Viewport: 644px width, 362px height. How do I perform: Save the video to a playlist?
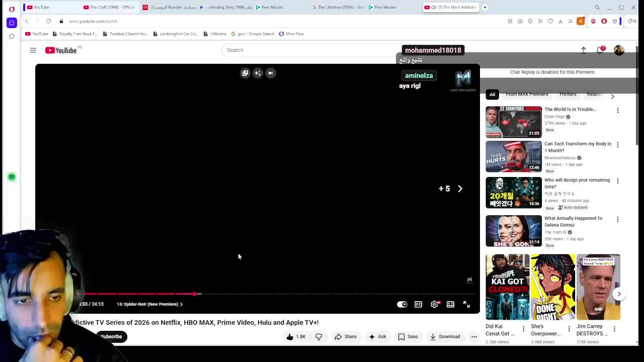[x=408, y=337]
